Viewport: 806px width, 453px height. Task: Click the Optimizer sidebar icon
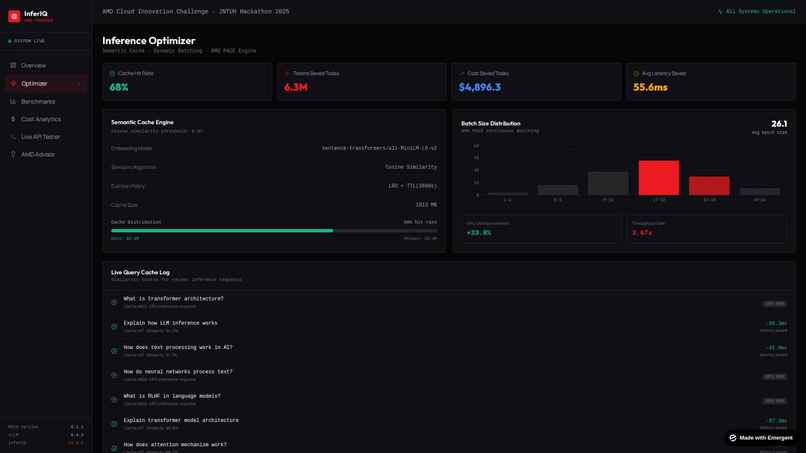13,83
